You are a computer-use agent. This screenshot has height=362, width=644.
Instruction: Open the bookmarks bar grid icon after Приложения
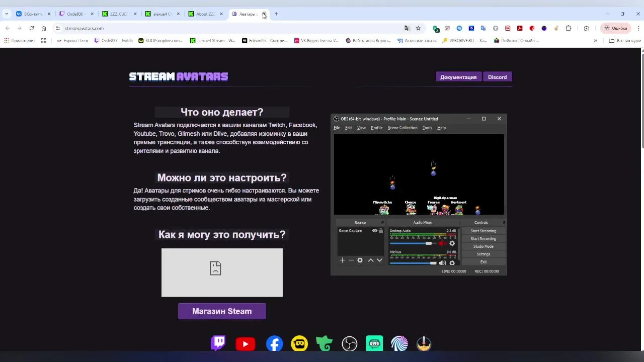click(44, 41)
